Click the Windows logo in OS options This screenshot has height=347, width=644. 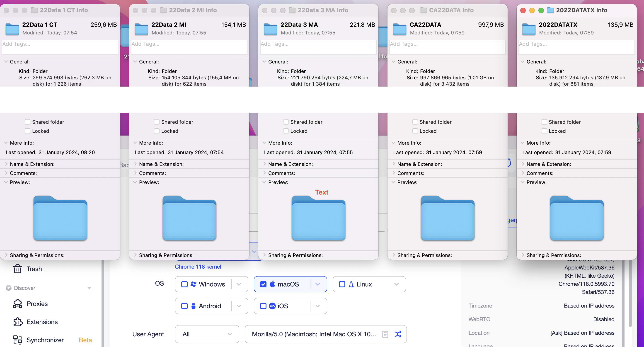click(193, 284)
